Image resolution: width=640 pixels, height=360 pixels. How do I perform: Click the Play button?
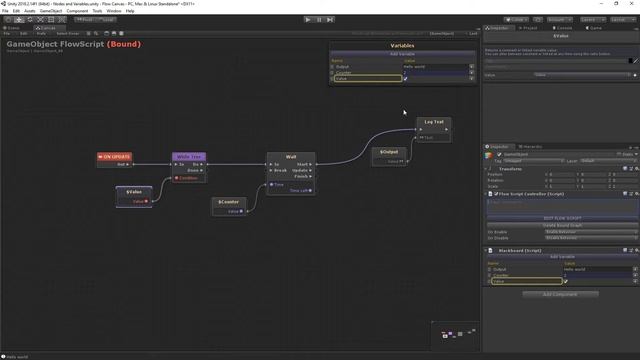click(308, 20)
